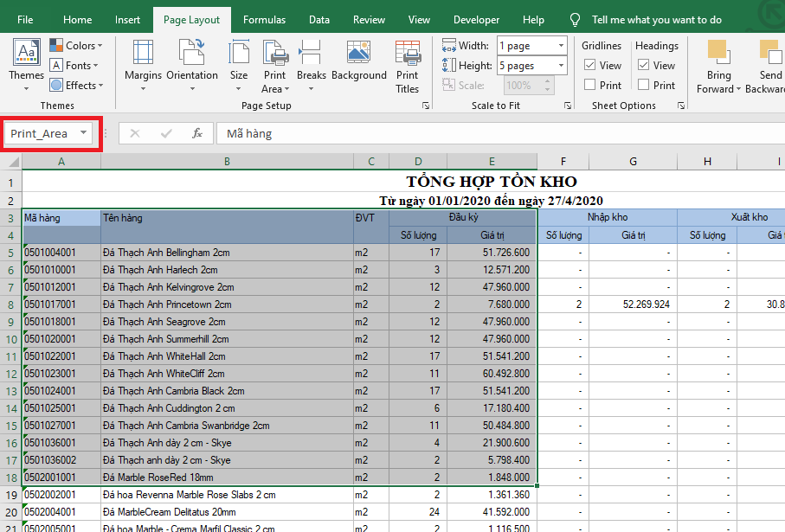785x532 pixels.
Task: Click the theme Fonts button
Action: pyautogui.click(x=76, y=65)
